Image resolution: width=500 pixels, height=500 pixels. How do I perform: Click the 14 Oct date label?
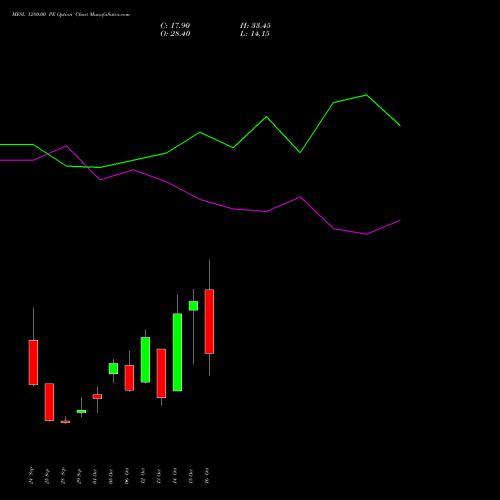point(175,476)
